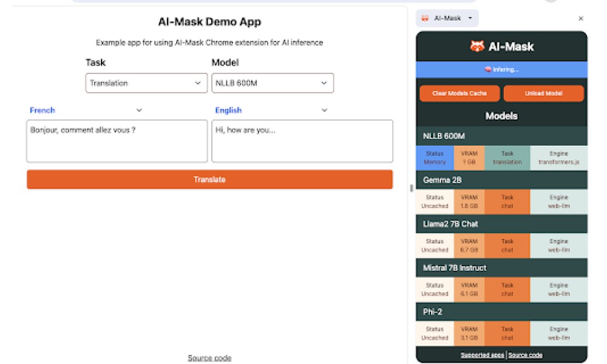This screenshot has height=364, width=607.
Task: Click Llama2 7B Chat Engine web-llm cell
Action: [x=558, y=246]
